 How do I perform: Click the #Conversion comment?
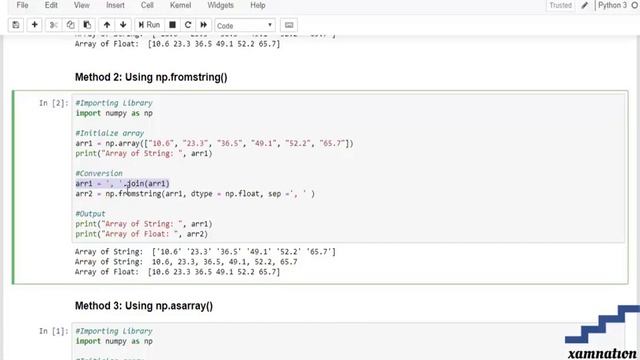(99, 173)
